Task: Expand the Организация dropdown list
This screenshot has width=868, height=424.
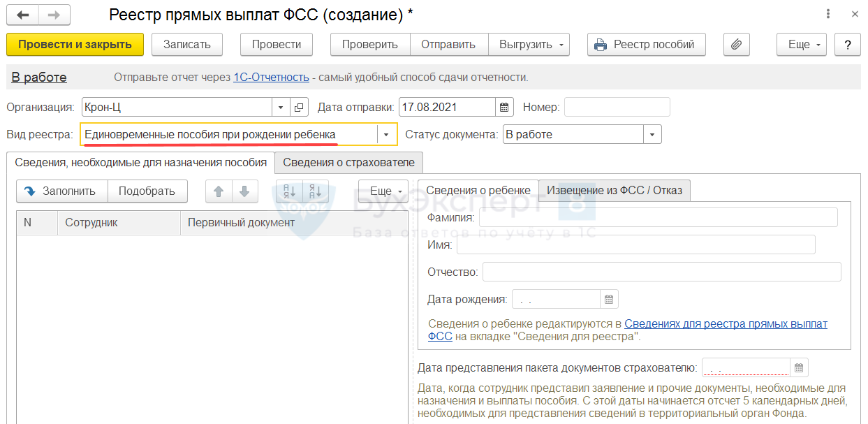Action: point(281,108)
